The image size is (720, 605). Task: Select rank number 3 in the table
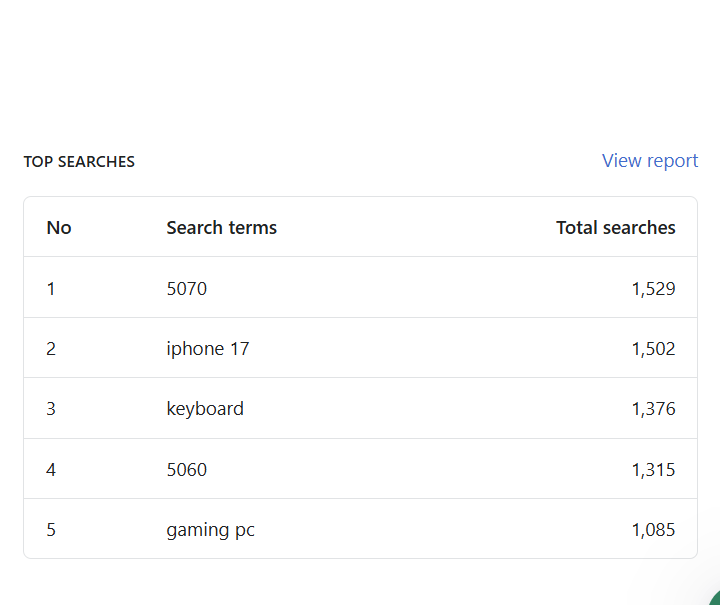pyautogui.click(x=51, y=409)
